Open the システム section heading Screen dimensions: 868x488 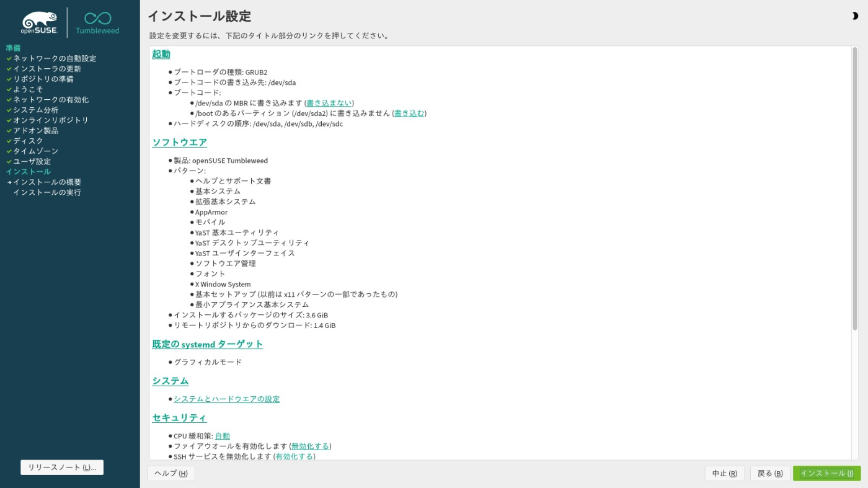tap(170, 381)
